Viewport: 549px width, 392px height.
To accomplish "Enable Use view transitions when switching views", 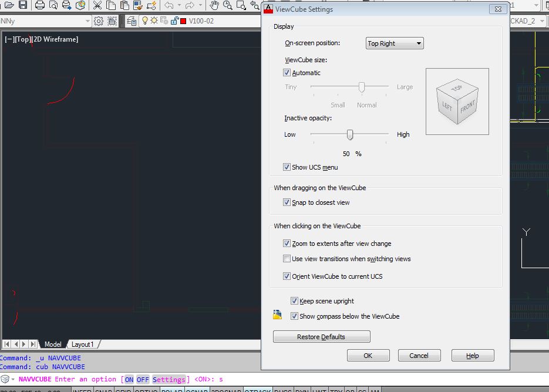I will click(287, 259).
